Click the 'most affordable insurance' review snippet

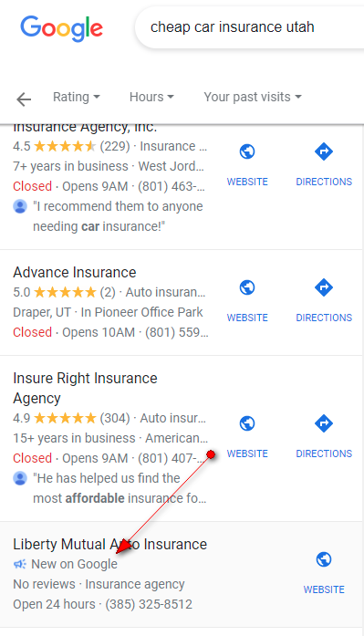tap(120, 488)
